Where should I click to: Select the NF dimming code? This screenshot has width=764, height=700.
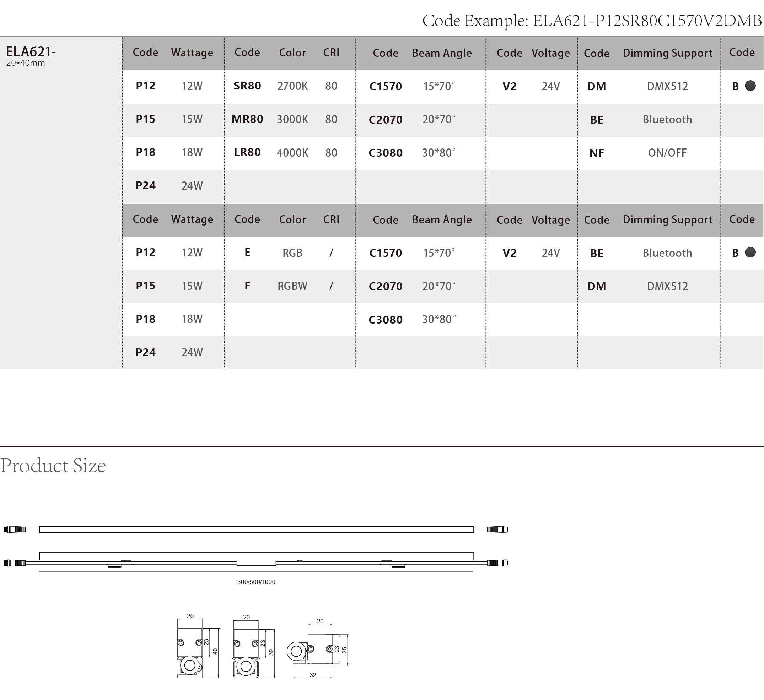(597, 153)
